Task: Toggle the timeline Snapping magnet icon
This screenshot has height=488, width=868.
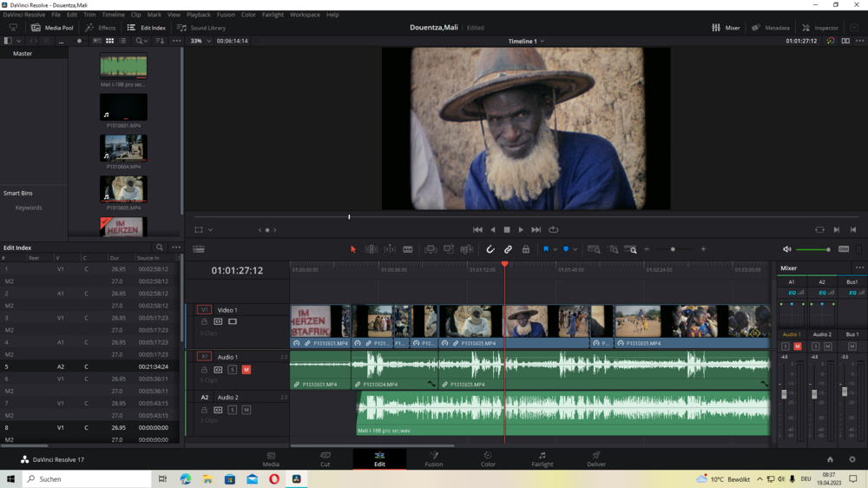Action: (x=490, y=249)
